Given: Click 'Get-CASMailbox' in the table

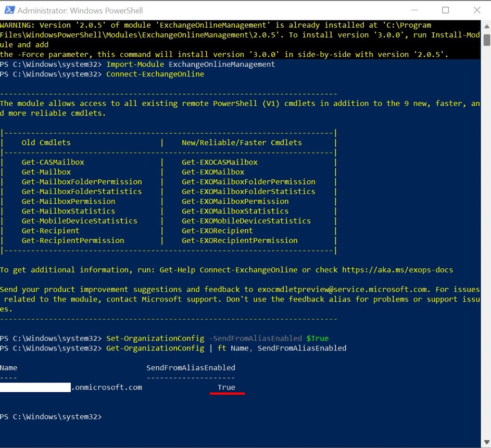Looking at the screenshot, I should pyautogui.click(x=53, y=163).
